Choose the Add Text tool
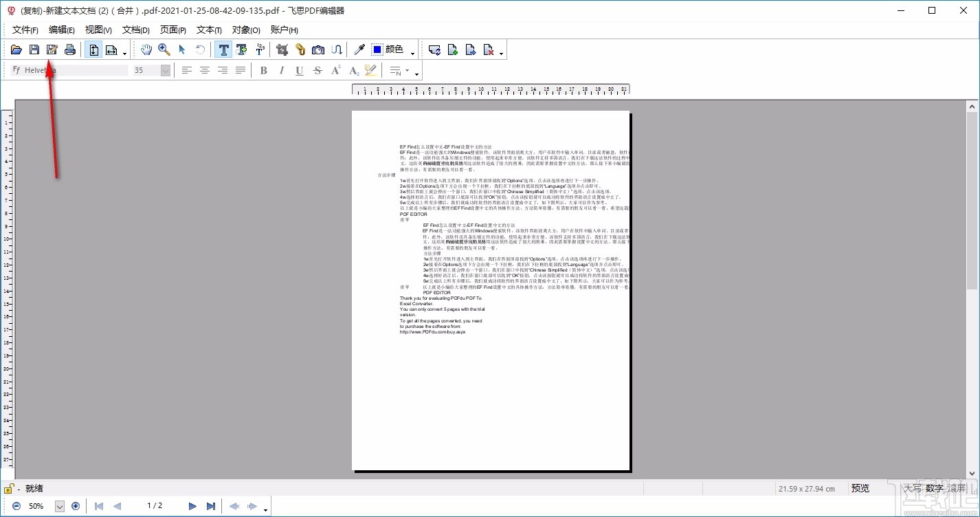 241,49
